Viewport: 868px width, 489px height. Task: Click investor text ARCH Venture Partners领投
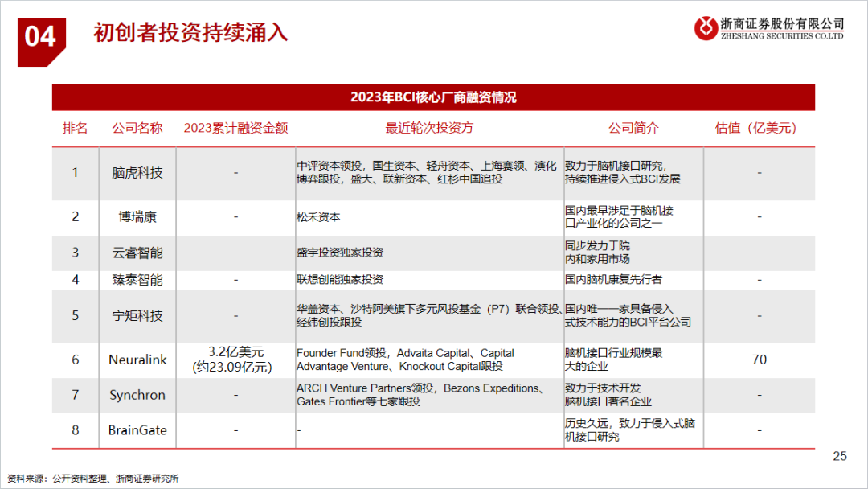(420, 395)
